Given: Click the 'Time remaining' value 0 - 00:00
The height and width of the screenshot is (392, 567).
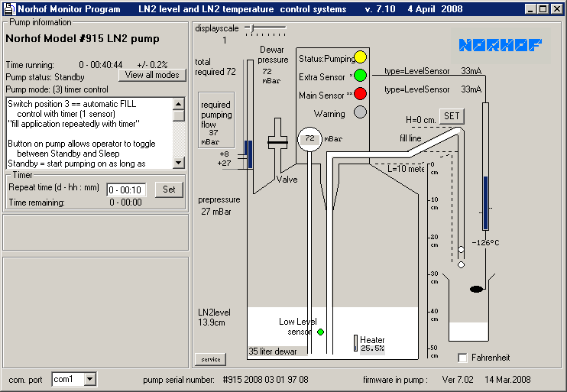Looking at the screenshot, I should coord(125,202).
